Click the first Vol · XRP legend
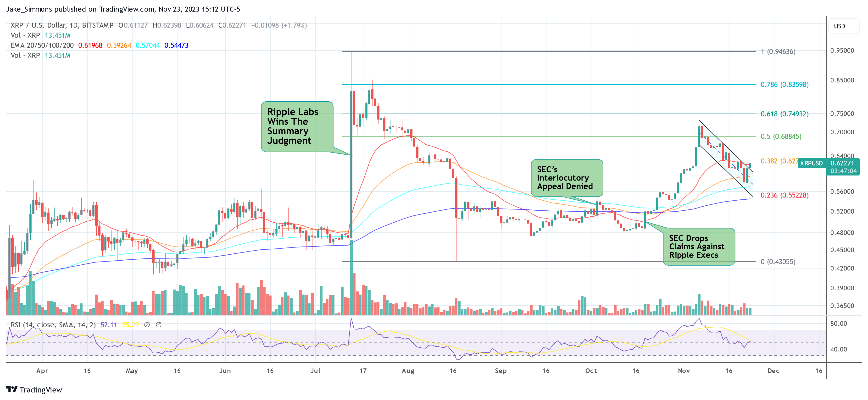The height and width of the screenshot is (400, 868). pyautogui.click(x=25, y=35)
